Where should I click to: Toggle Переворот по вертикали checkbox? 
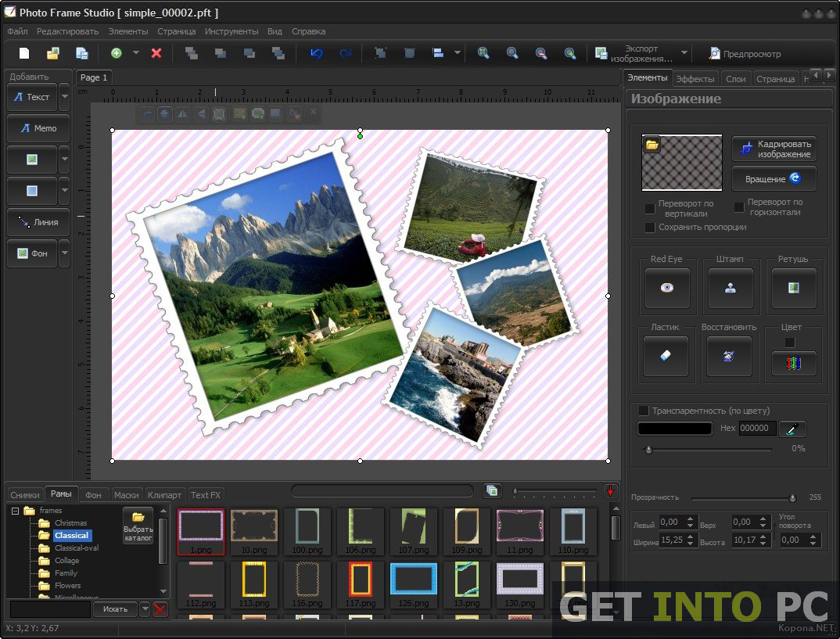tap(650, 208)
